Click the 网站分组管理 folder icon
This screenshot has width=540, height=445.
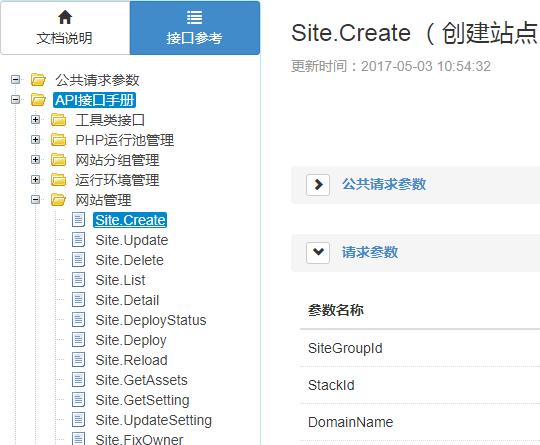[x=59, y=160]
